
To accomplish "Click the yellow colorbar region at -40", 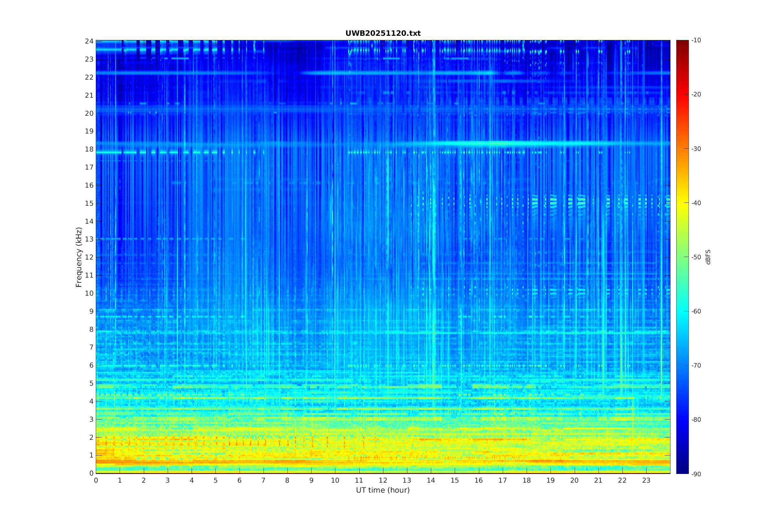I will click(x=682, y=203).
